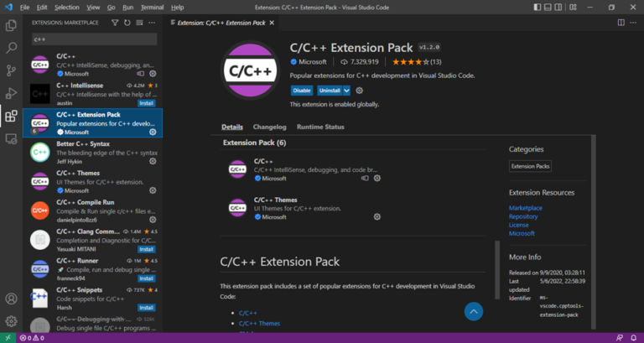Open Views and More Actions ellipsis menu
This screenshot has height=343, width=644.
point(153,23)
